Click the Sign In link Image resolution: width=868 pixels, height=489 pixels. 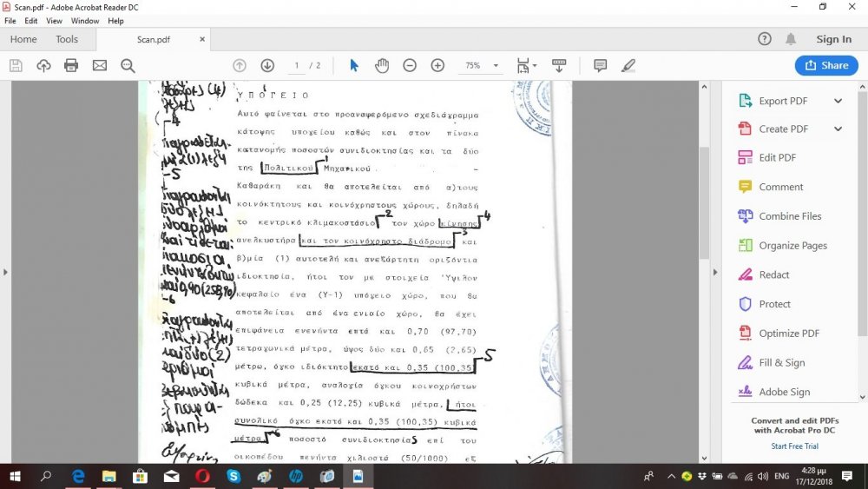point(833,39)
